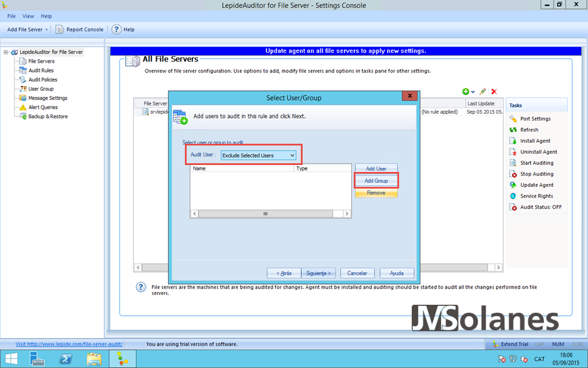Click the Type column header in dialog
This screenshot has height=368, width=588.
[323, 168]
